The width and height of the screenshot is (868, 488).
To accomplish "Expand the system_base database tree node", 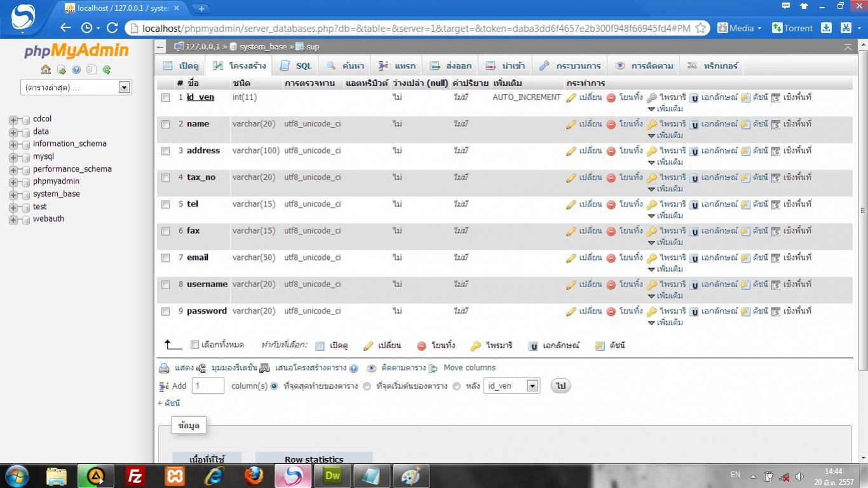I will click(x=13, y=194).
